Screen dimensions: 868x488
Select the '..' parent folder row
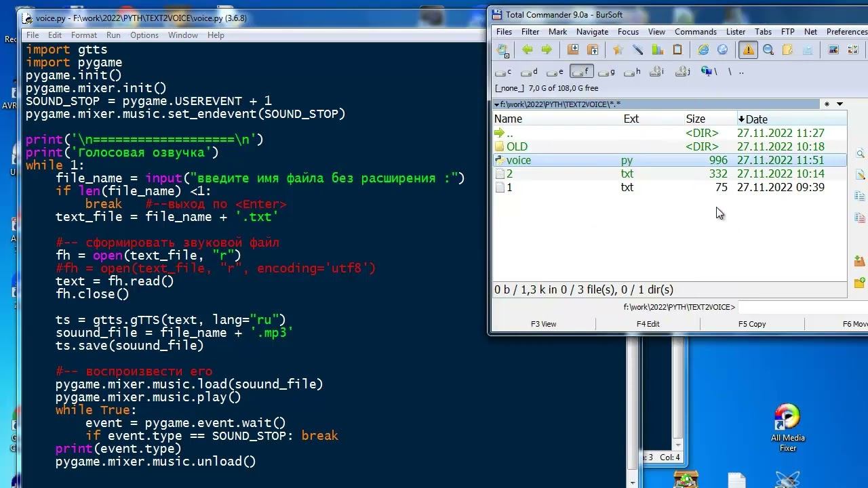point(670,133)
